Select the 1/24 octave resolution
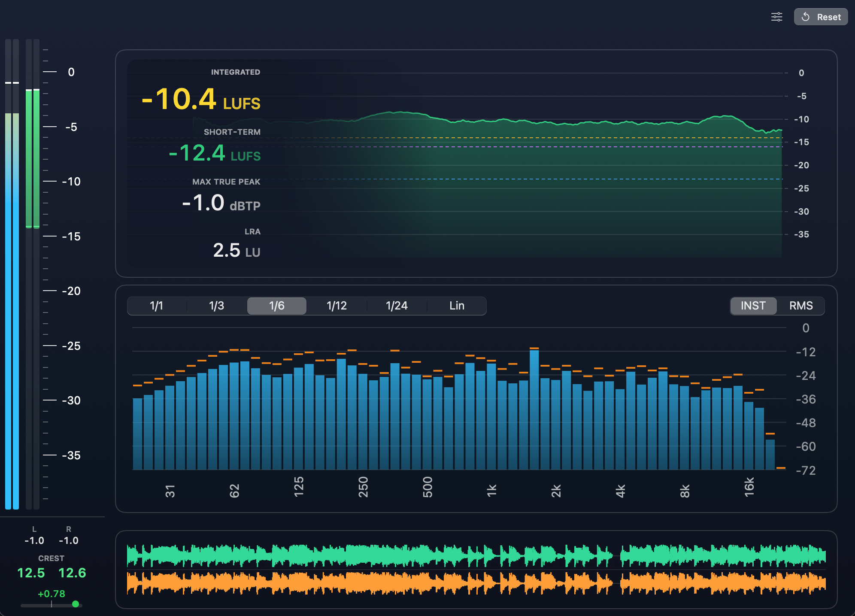 point(397,306)
